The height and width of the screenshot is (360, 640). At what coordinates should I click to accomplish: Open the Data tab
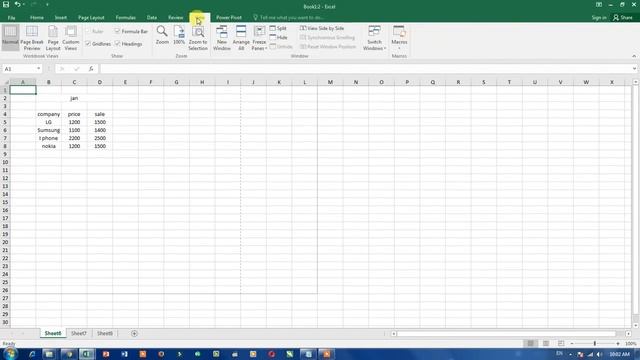[152, 18]
